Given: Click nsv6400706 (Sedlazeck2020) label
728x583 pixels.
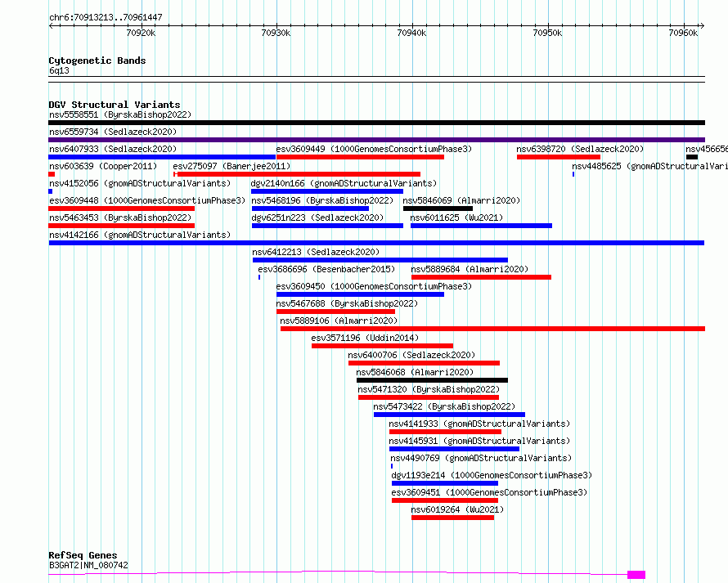Looking at the screenshot, I should (x=411, y=355).
